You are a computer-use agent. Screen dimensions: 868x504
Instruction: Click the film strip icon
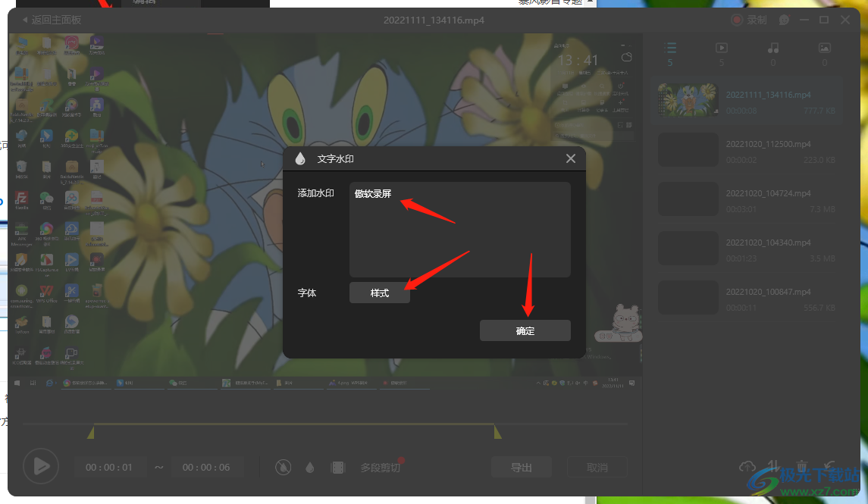coord(337,468)
